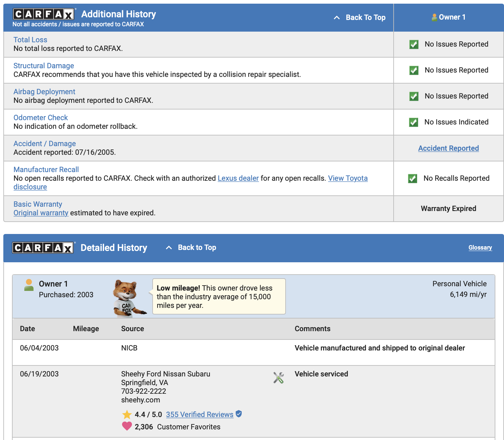
Task: Open the Manufacturer Recall heading link
Action: pyautogui.click(x=46, y=169)
